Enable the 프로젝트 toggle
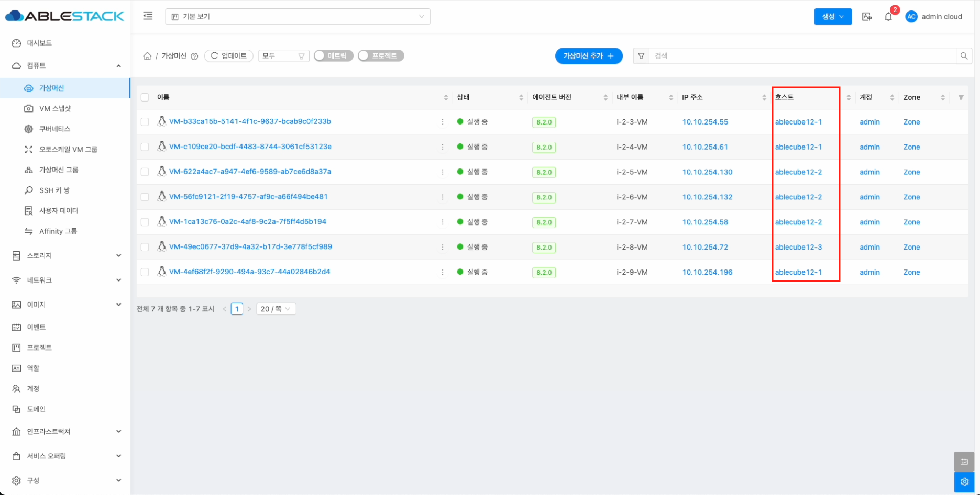The width and height of the screenshot is (980, 495). coord(380,56)
